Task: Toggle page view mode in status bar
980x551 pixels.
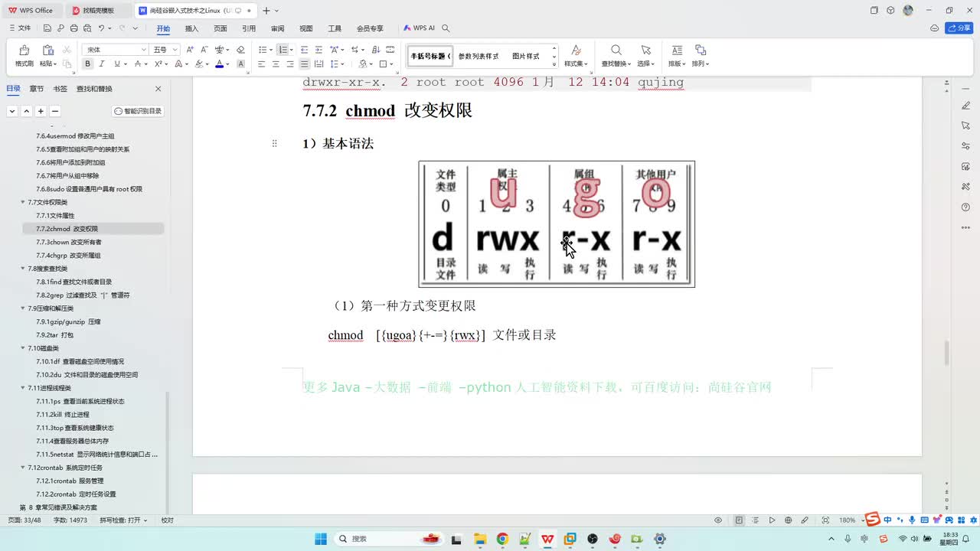Action: click(x=738, y=520)
